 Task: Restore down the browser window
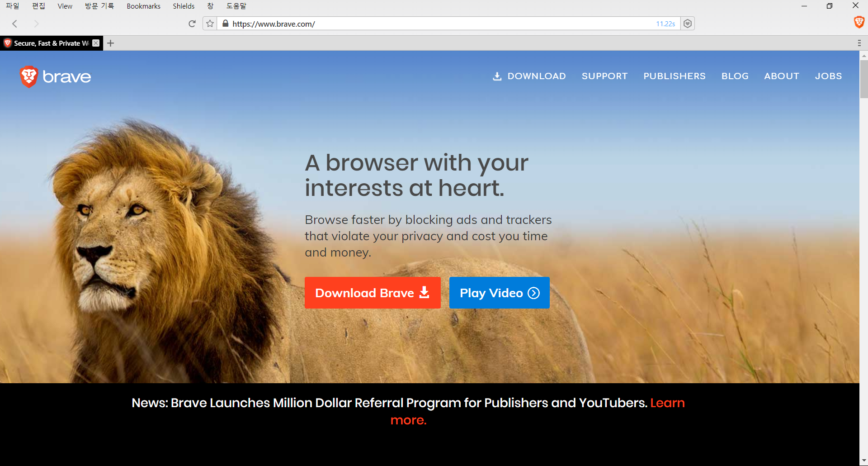pos(830,6)
